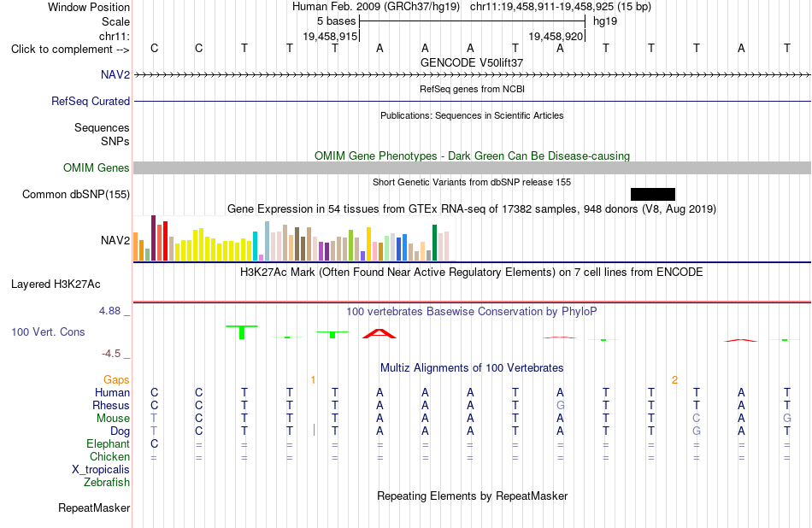
Task: Click the gray OMIM Genes bar
Action: coord(472,167)
